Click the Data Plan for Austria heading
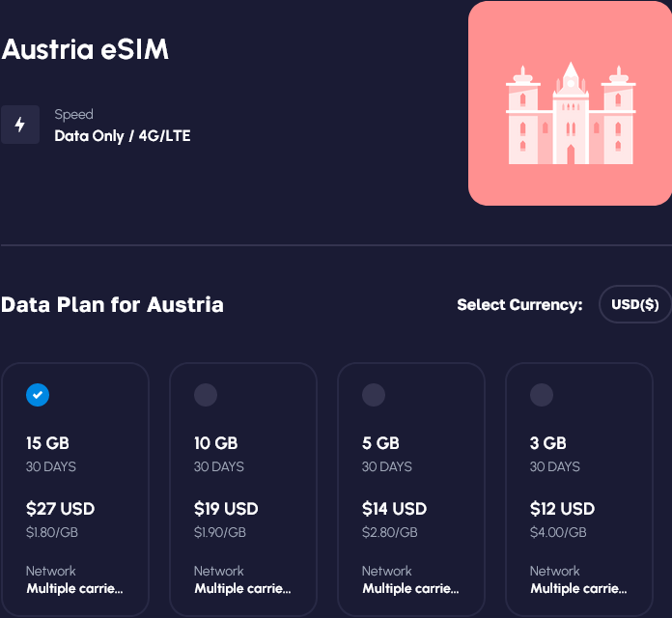Screen dimensions: 672x618 (x=113, y=305)
